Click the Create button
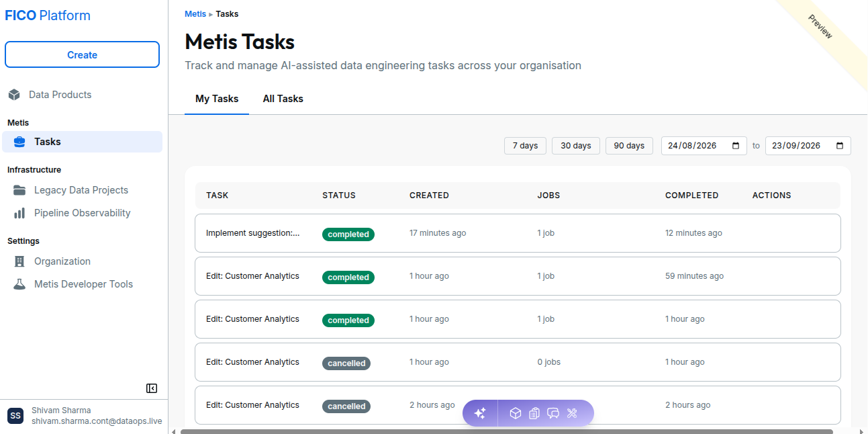 pos(82,55)
